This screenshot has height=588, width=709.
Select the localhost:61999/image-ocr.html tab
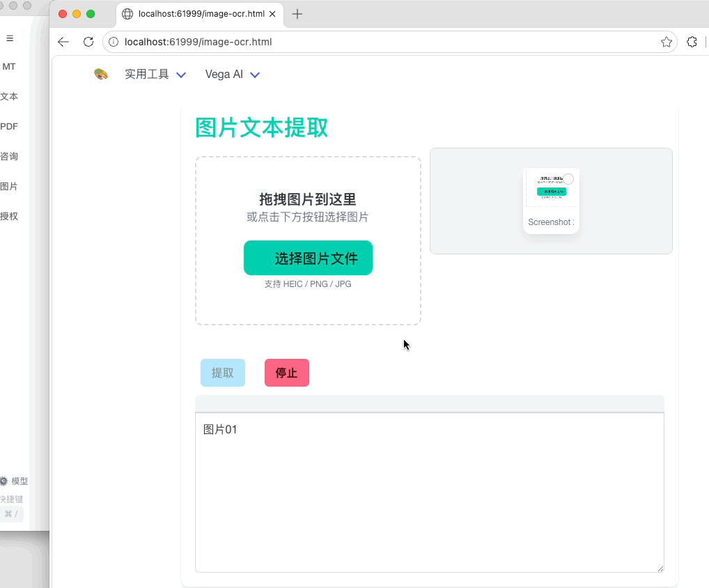pos(201,14)
